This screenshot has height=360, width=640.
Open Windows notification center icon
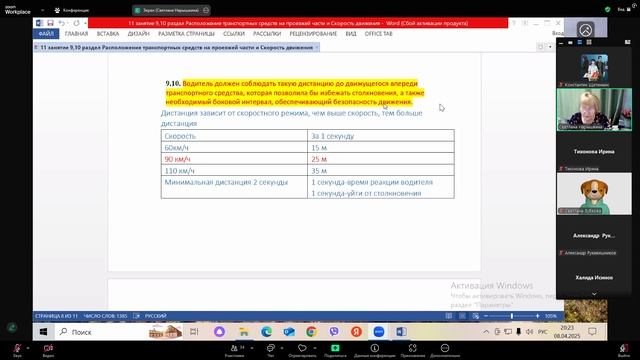(592, 332)
